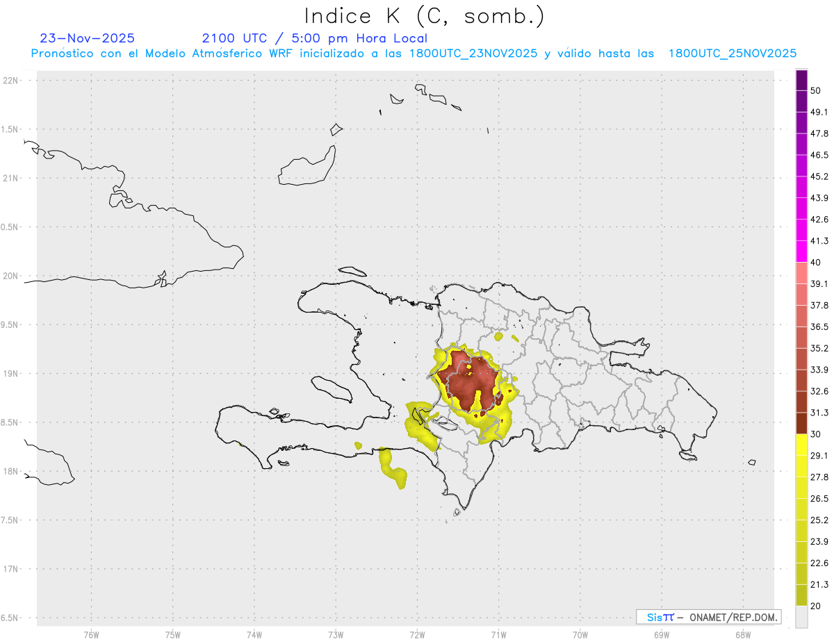Image resolution: width=834 pixels, height=644 pixels.
Task: Click the "31.3" colorbar value
Action: pyautogui.click(x=819, y=413)
